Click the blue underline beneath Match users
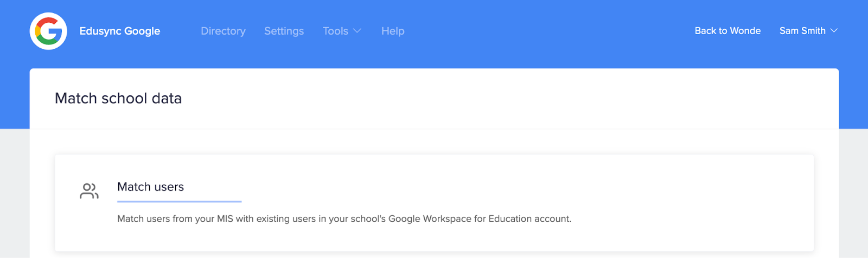This screenshot has width=868, height=258. (x=180, y=202)
